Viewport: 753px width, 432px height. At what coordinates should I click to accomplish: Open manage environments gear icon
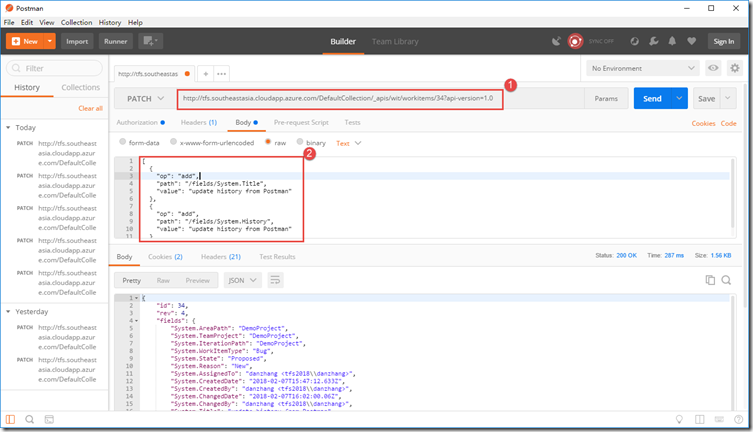pos(735,68)
